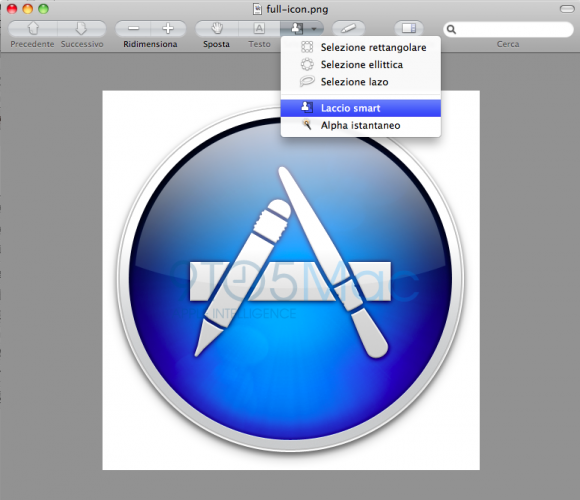Zoom in with the plus Ridimensiona button
580x500 pixels.
[x=168, y=28]
